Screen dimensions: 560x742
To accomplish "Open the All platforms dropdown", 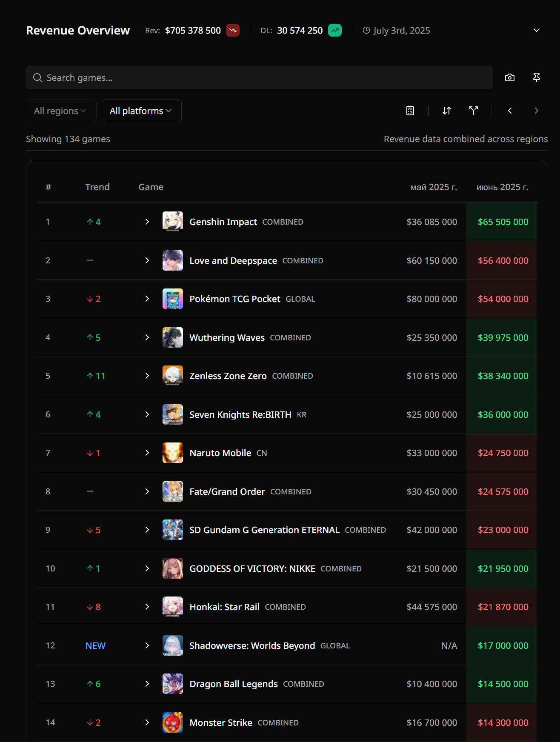I will pyautogui.click(x=141, y=111).
